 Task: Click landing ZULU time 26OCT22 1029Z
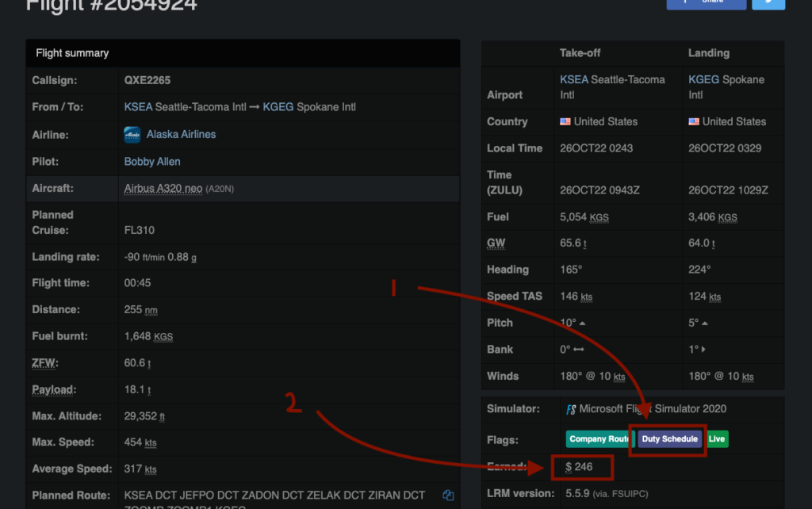coord(728,190)
